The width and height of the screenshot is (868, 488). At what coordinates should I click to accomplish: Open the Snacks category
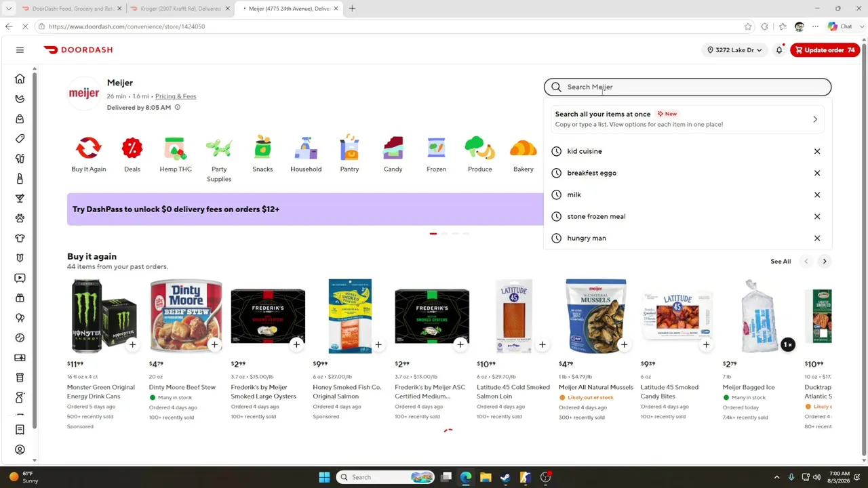pyautogui.click(x=262, y=155)
